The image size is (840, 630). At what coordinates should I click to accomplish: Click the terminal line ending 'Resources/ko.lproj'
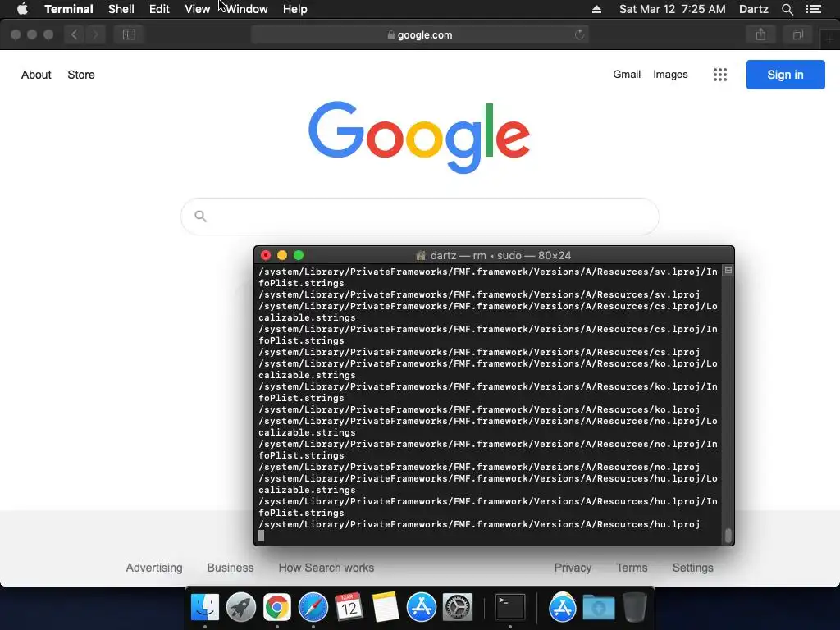[479, 409]
